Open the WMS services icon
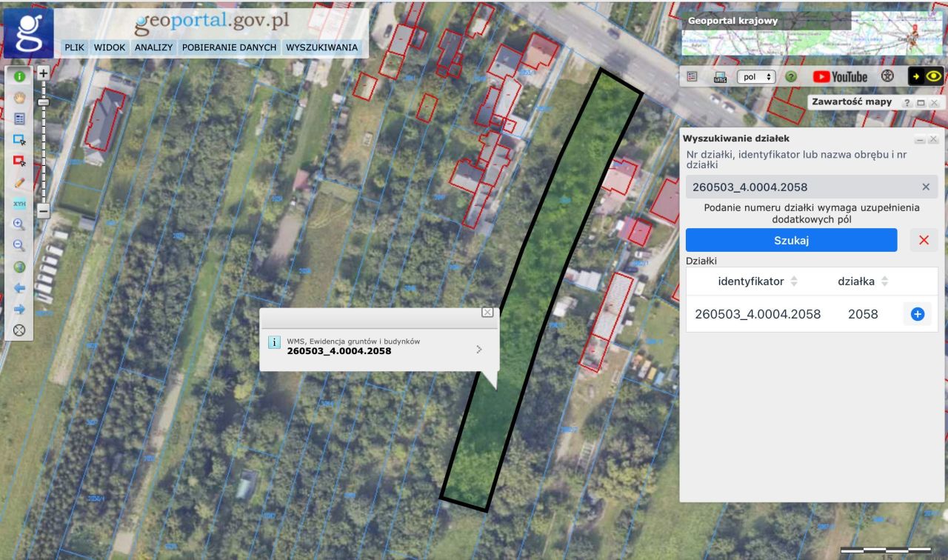 pos(718,76)
